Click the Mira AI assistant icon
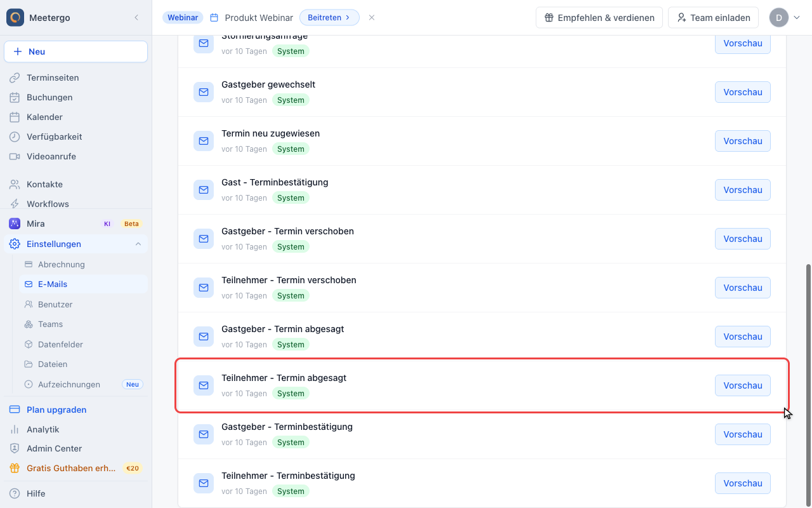This screenshot has height=508, width=812. click(15, 224)
